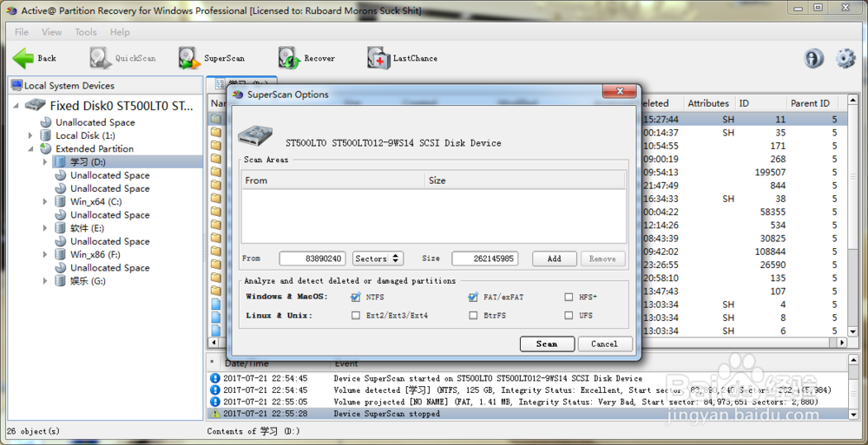Expand the 娱乐 (G:) node

pos(45,281)
